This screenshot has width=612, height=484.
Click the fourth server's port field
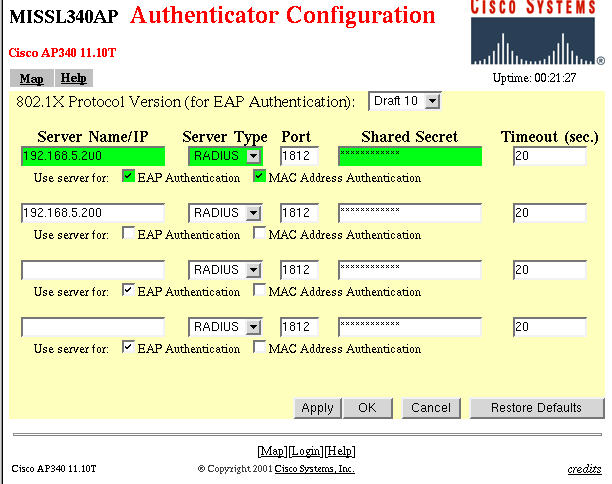tap(299, 327)
